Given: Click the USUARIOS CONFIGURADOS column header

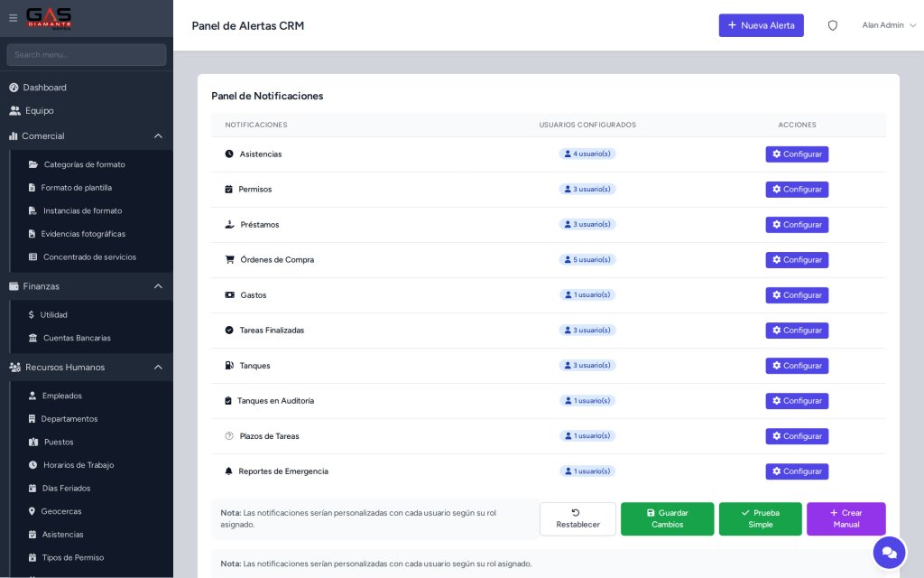Looking at the screenshot, I should [x=587, y=125].
